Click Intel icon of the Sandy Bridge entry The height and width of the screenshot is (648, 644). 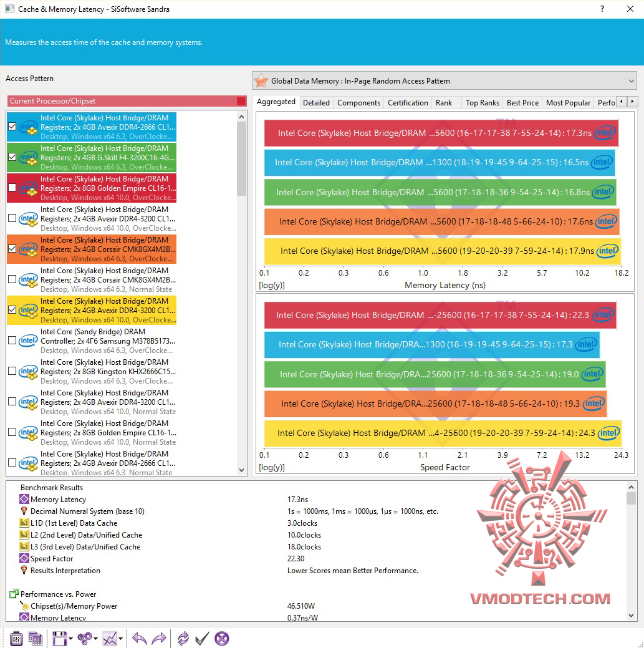point(27,340)
